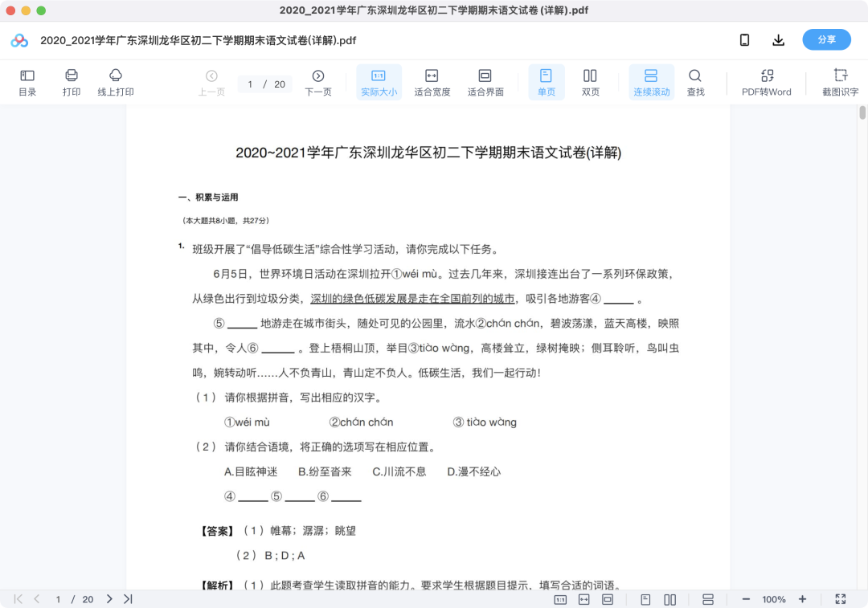Zoom in with plus button
Image resolution: width=868 pixels, height=608 pixels.
click(802, 599)
